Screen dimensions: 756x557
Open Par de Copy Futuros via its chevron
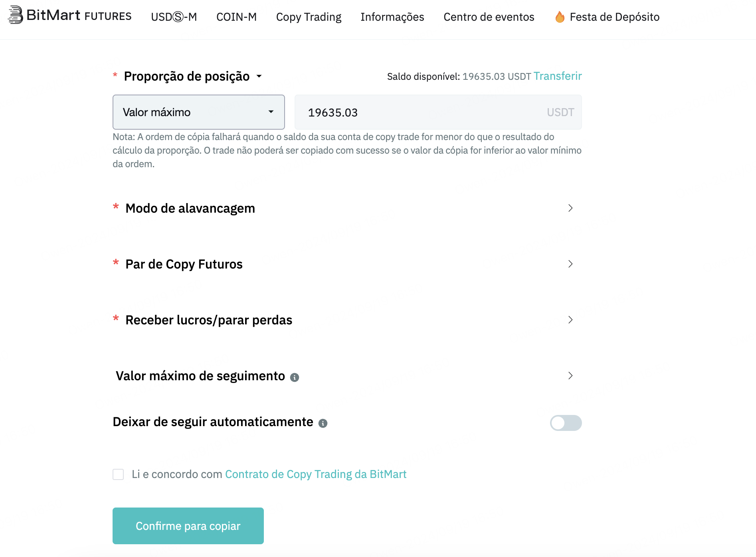pos(570,264)
